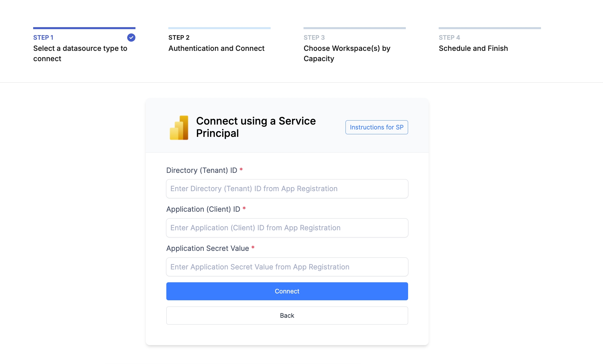Click the Step 1 progress bar

(x=84, y=28)
